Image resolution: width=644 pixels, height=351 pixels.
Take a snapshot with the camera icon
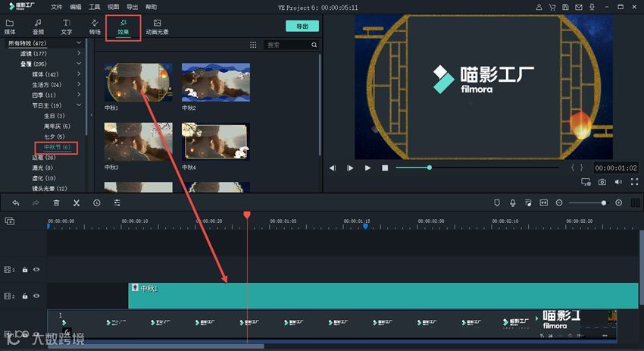point(602,182)
